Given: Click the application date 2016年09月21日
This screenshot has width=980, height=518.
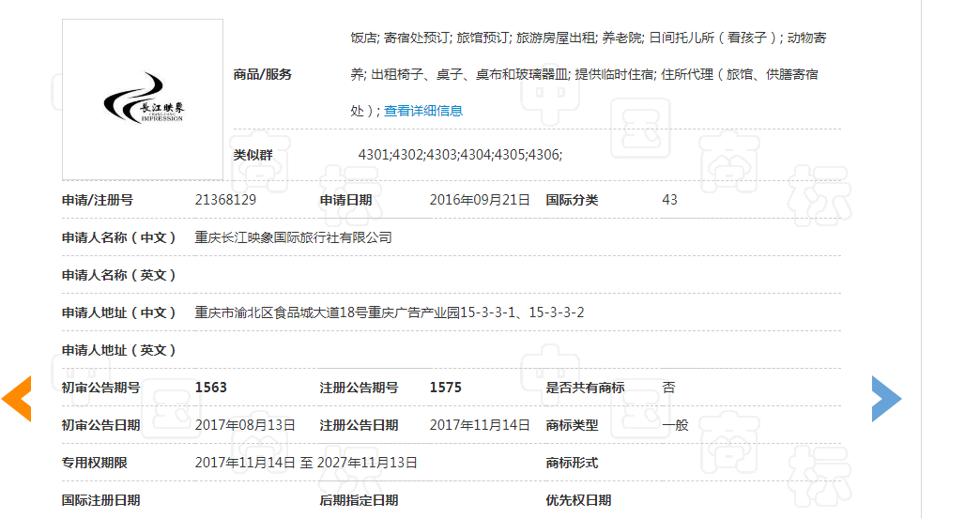Looking at the screenshot, I should click(480, 200).
